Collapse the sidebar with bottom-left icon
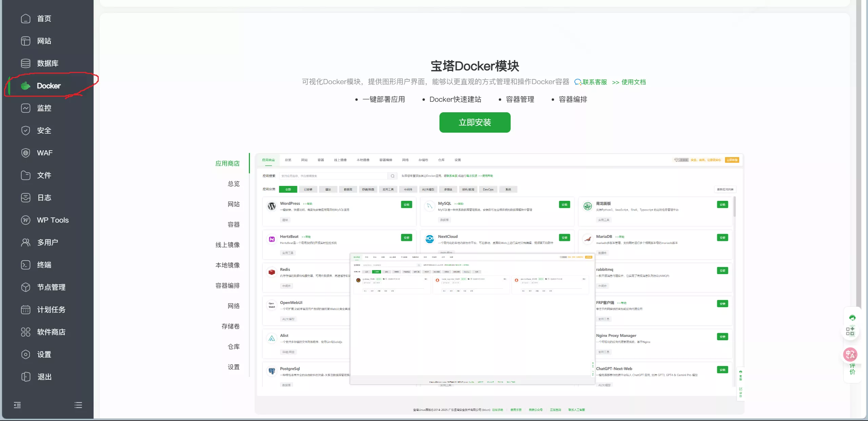Image resolution: width=868 pixels, height=421 pixels. point(17,405)
